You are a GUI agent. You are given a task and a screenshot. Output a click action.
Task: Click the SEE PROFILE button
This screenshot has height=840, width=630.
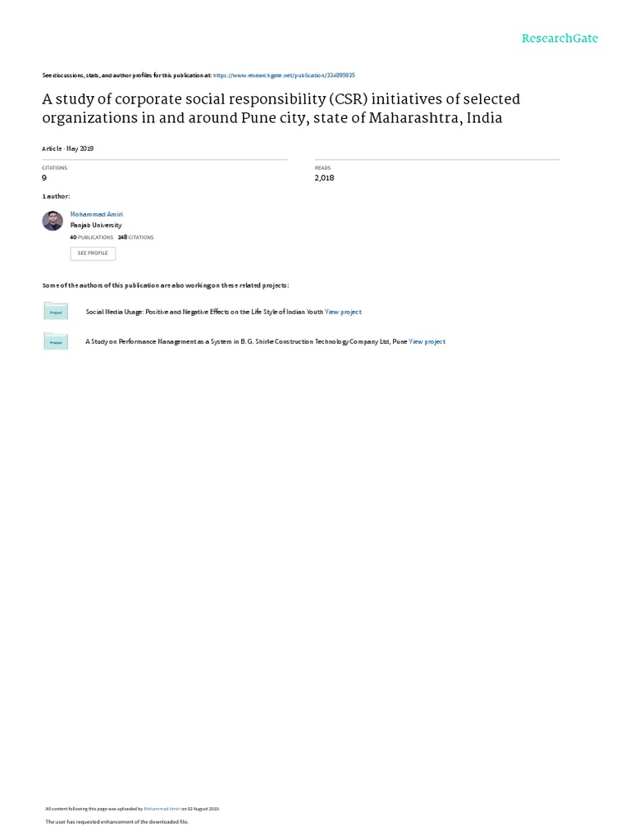coord(93,253)
